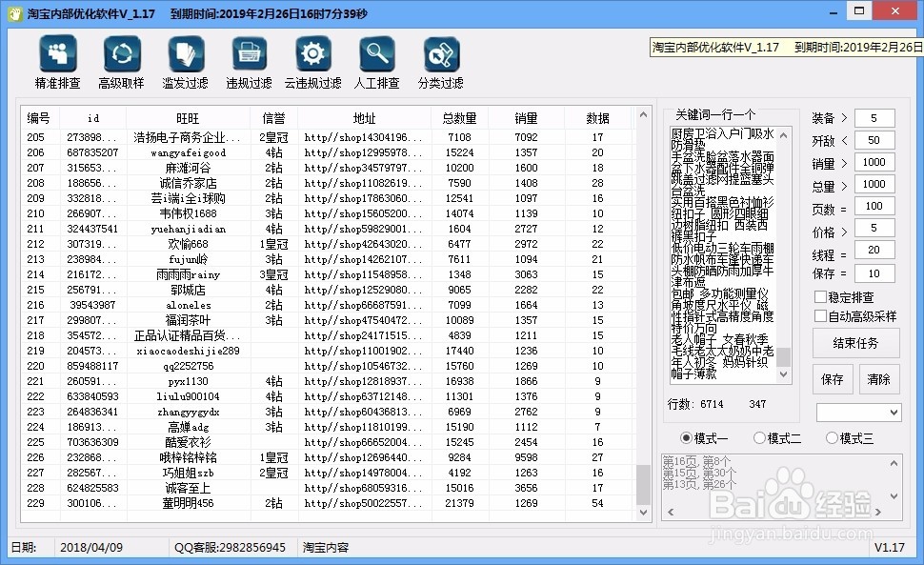Open the 分类过滤 tool
This screenshot has width=924, height=565.
(x=441, y=63)
